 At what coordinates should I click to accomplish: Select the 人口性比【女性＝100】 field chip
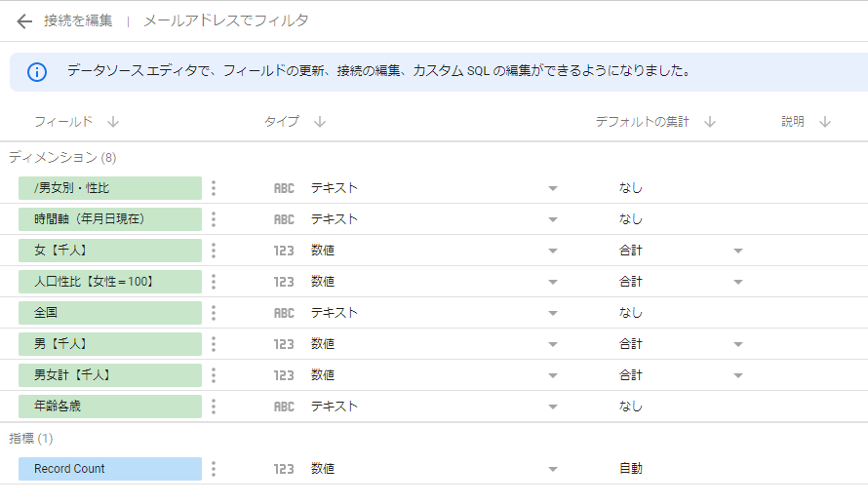tap(110, 282)
